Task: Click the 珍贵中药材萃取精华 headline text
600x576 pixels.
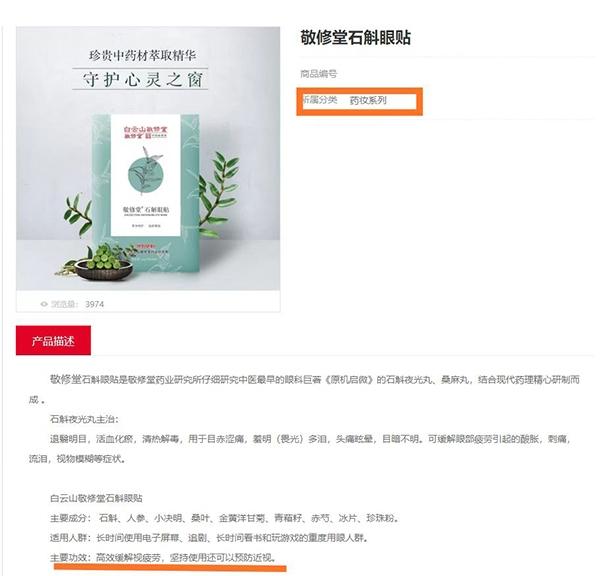Action: [142, 55]
